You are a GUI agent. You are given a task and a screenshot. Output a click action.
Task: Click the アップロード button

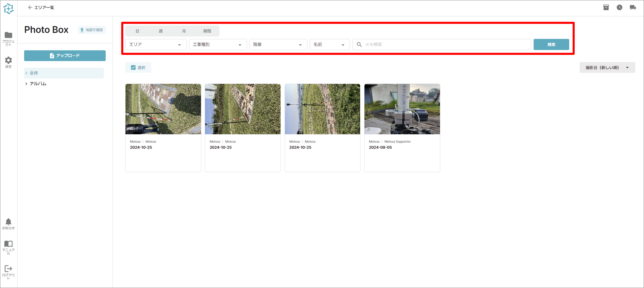65,55
